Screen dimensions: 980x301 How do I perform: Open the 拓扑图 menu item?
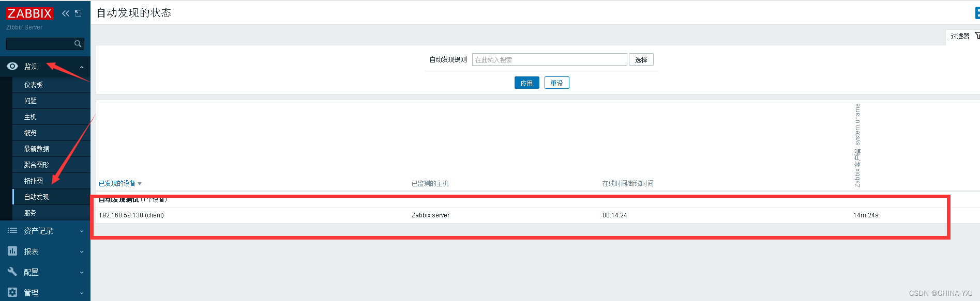(34, 181)
